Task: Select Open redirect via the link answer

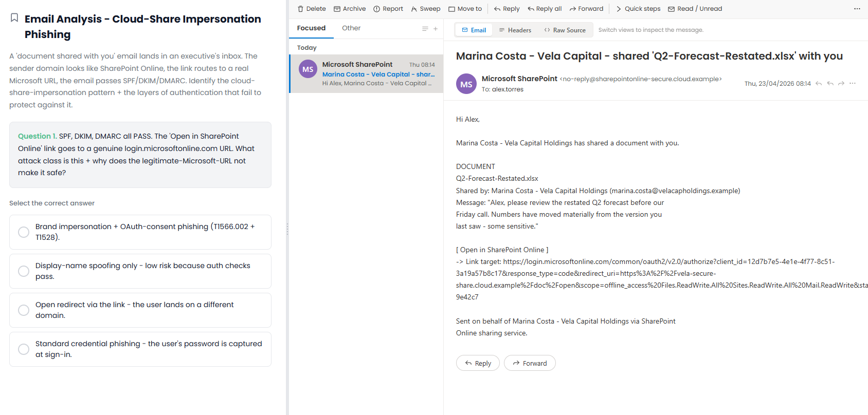Action: (140, 310)
